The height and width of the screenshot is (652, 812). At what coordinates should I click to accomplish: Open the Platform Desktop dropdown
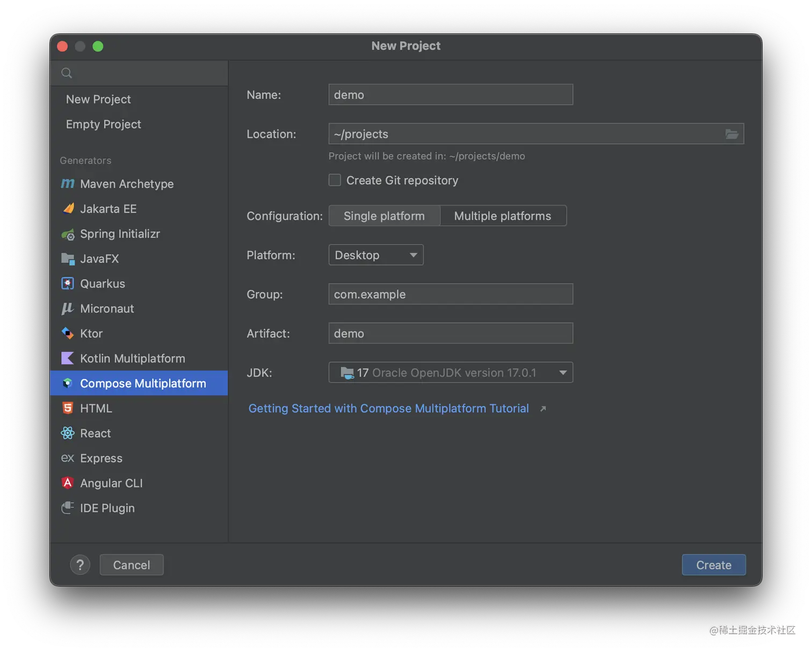tap(376, 255)
